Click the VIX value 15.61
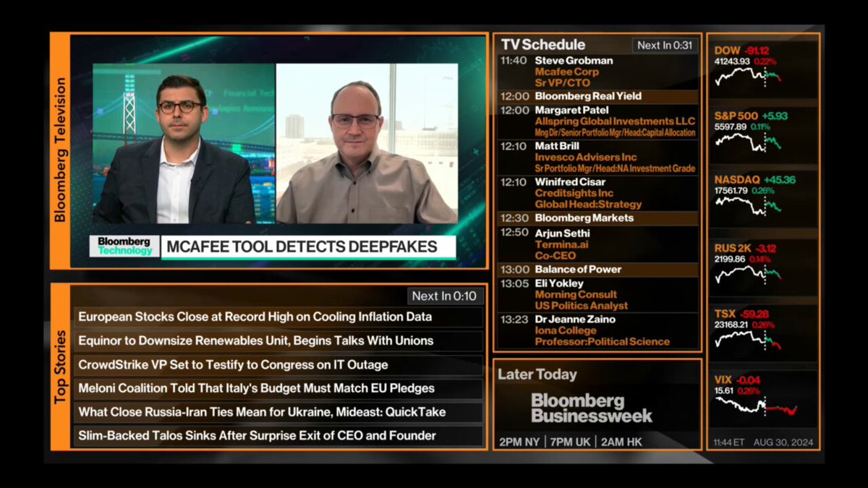Viewport: 868px width, 488px height. [724, 391]
